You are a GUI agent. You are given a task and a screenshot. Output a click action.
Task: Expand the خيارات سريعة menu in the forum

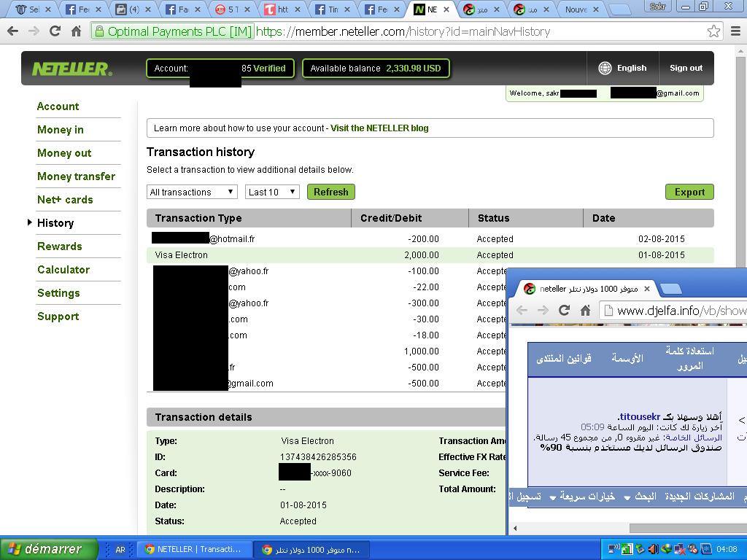(x=582, y=496)
